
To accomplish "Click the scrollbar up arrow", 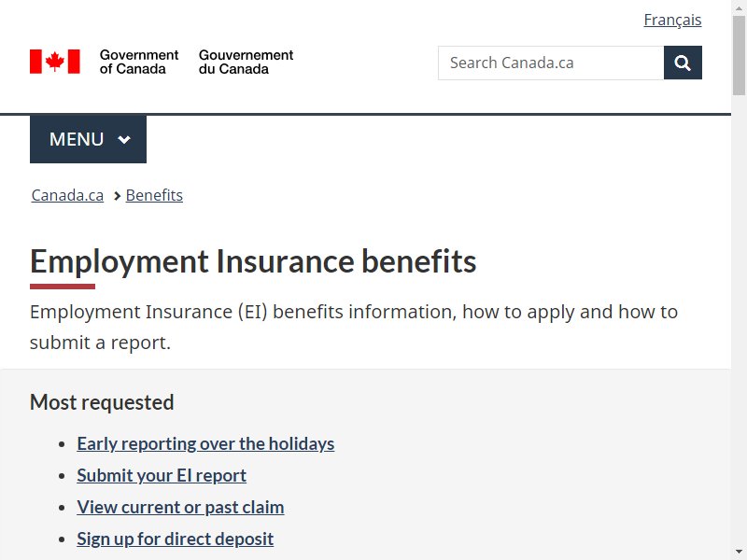I will (739, 7).
